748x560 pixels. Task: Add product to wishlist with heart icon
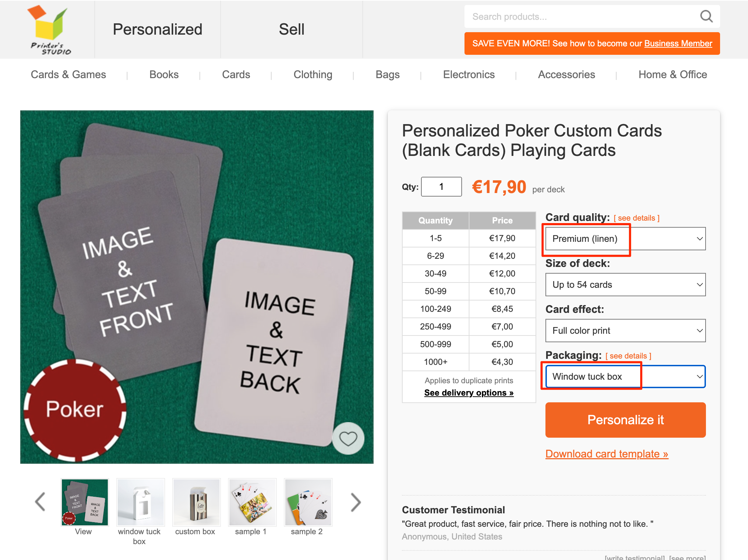tap(348, 438)
